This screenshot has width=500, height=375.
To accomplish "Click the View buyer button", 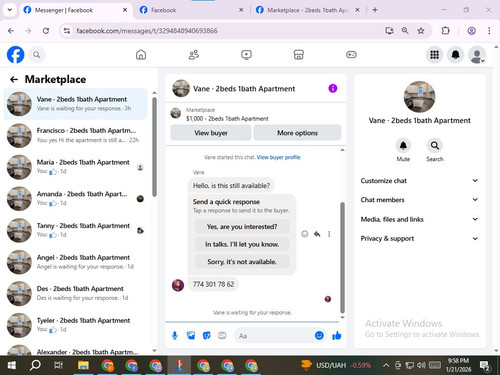I will (x=211, y=133).
